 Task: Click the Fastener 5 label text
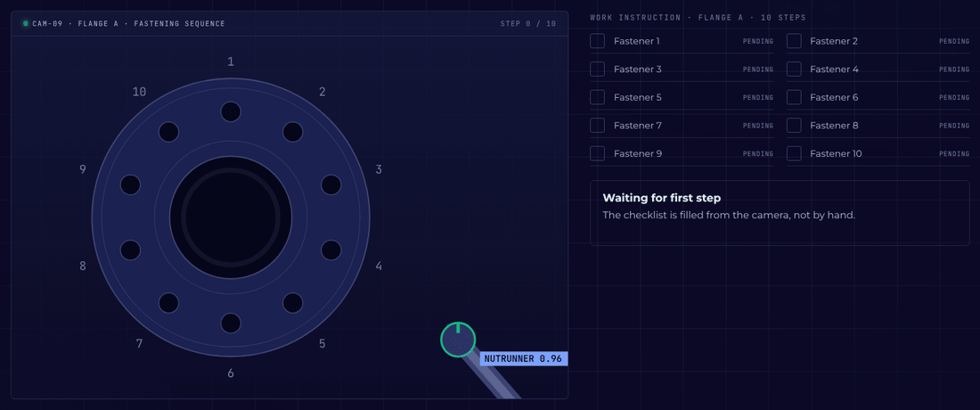click(638, 97)
